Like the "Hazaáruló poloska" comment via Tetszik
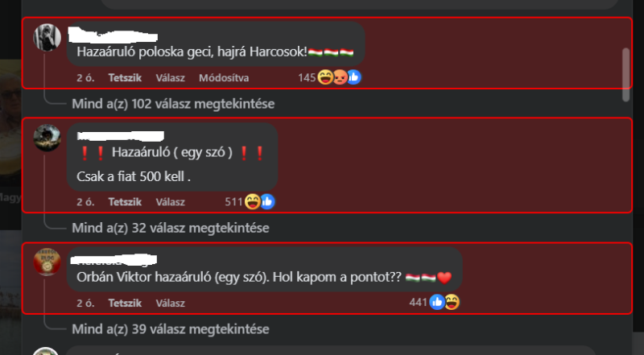 [x=125, y=77]
